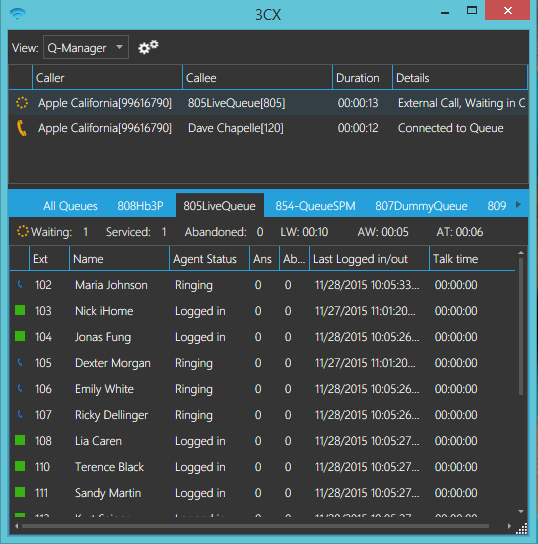The height and width of the screenshot is (544, 538).
Task: Click the scroll up arrow of agent list
Action: 521,253
